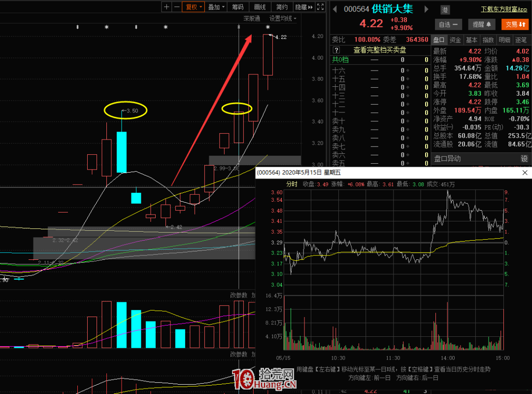Viewport: 532px width, 394px height.
Task: Close the 2020年5月15日 intraday popup
Action: coord(525,173)
